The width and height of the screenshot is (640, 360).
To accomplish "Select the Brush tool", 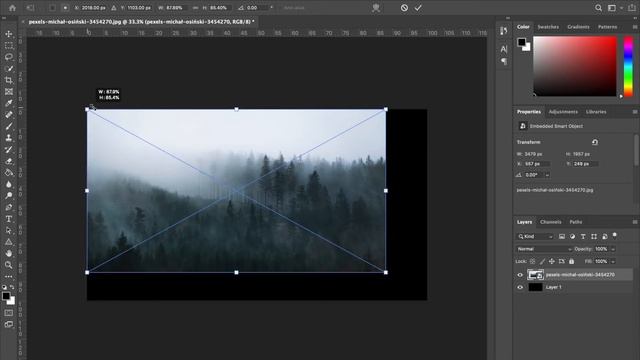I will 9,126.
